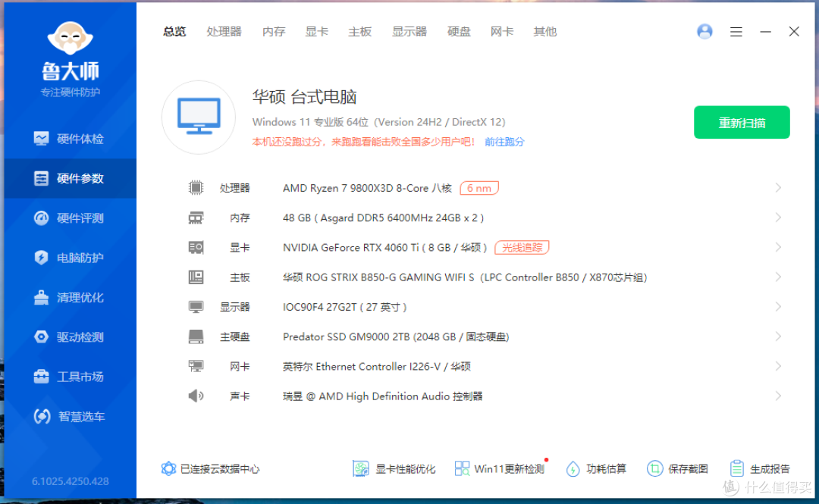This screenshot has height=504, width=819.
Task: Click the Windows 11 专业版 version text
Action: (x=378, y=122)
